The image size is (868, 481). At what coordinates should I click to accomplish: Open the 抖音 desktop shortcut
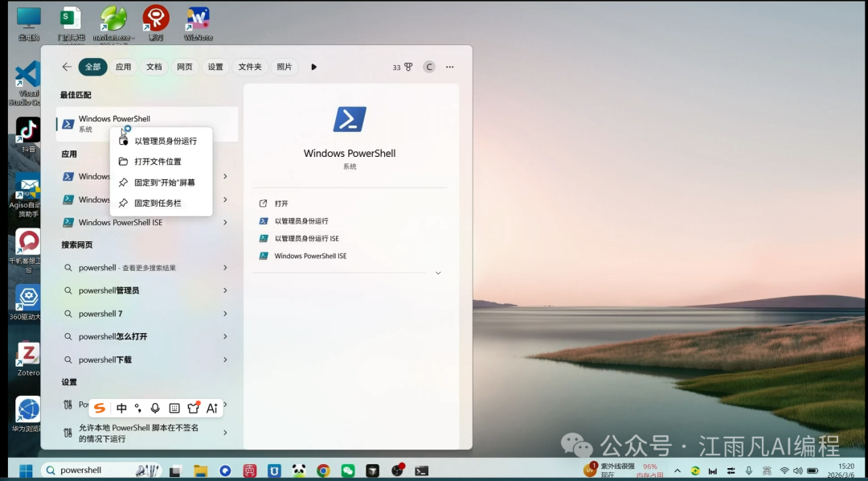click(27, 135)
